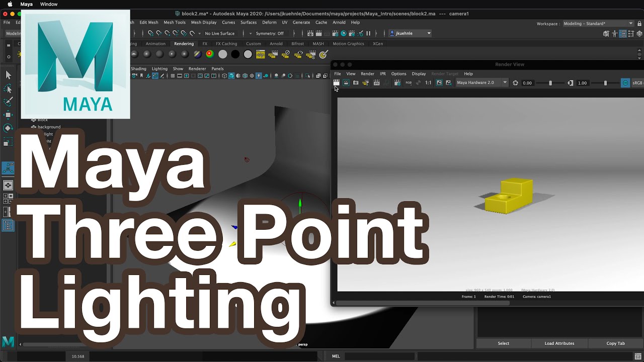The height and width of the screenshot is (362, 644).
Task: Adjust the exposure slider in Render View
Action: click(550, 82)
